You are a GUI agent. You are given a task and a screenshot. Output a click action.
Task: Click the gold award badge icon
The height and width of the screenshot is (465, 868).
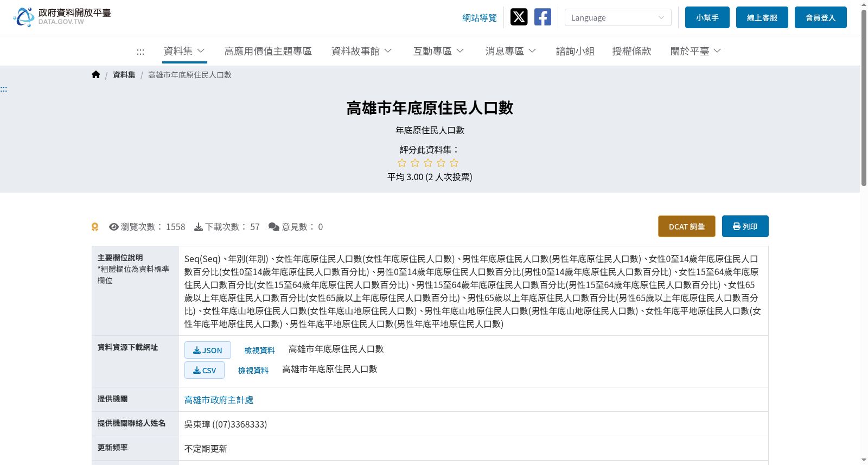click(x=95, y=227)
